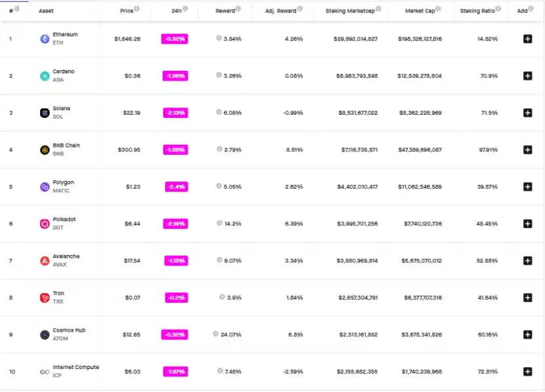
Task: Select BNB Chain price $300.95
Action: (129, 149)
